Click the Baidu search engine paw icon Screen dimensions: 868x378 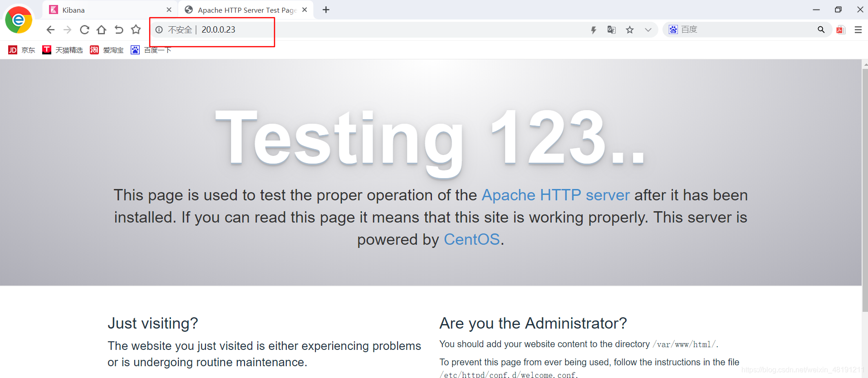673,29
